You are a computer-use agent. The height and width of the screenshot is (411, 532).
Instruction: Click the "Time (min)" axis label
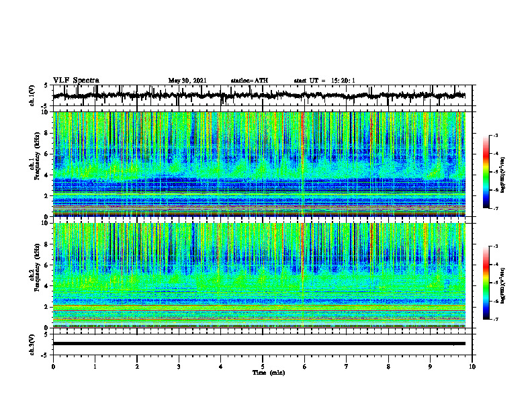(x=269, y=373)
